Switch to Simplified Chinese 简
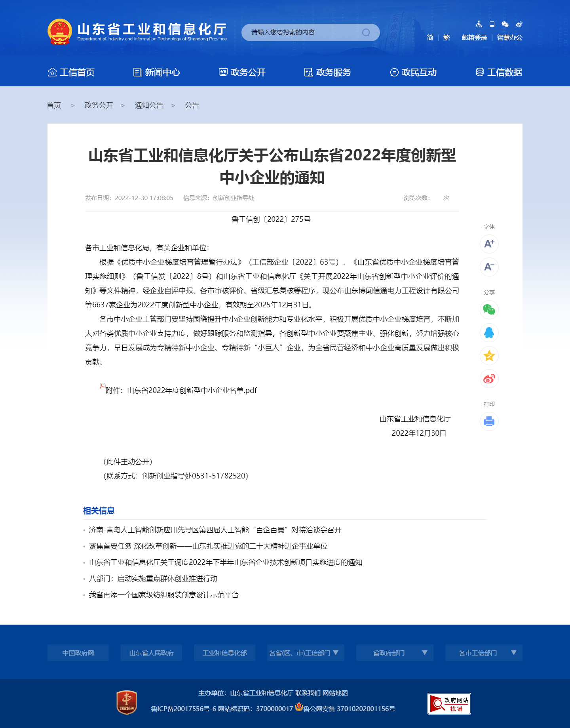The width and height of the screenshot is (570, 728). 430,38
